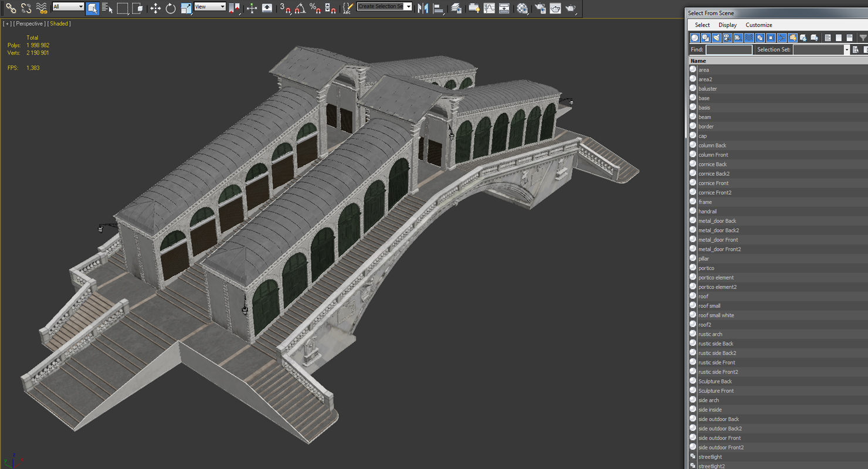
Task: Open the Customize menu in Select From Scene
Action: (x=758, y=25)
